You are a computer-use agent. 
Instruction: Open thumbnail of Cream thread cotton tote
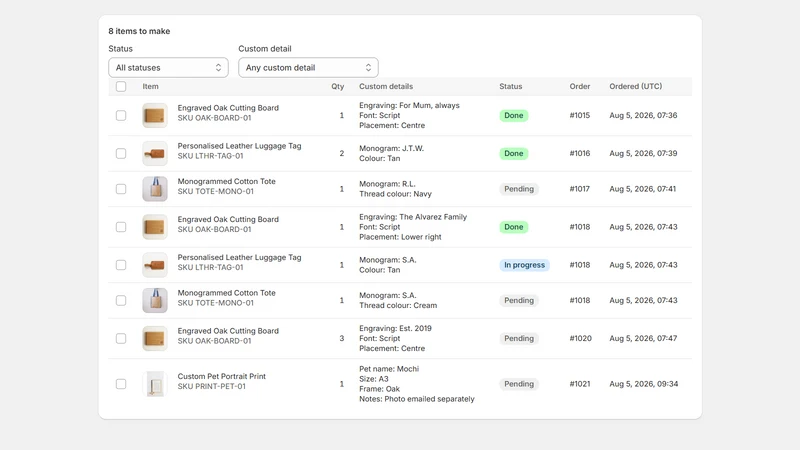[155, 301]
